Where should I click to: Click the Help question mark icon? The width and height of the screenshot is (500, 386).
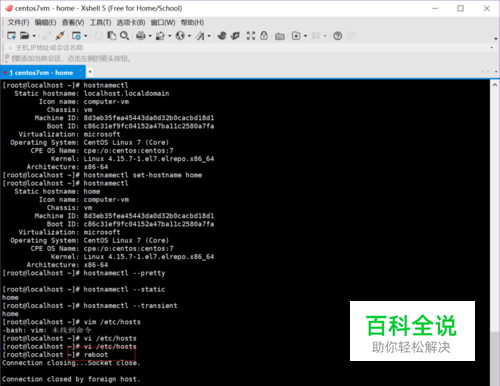point(338,36)
